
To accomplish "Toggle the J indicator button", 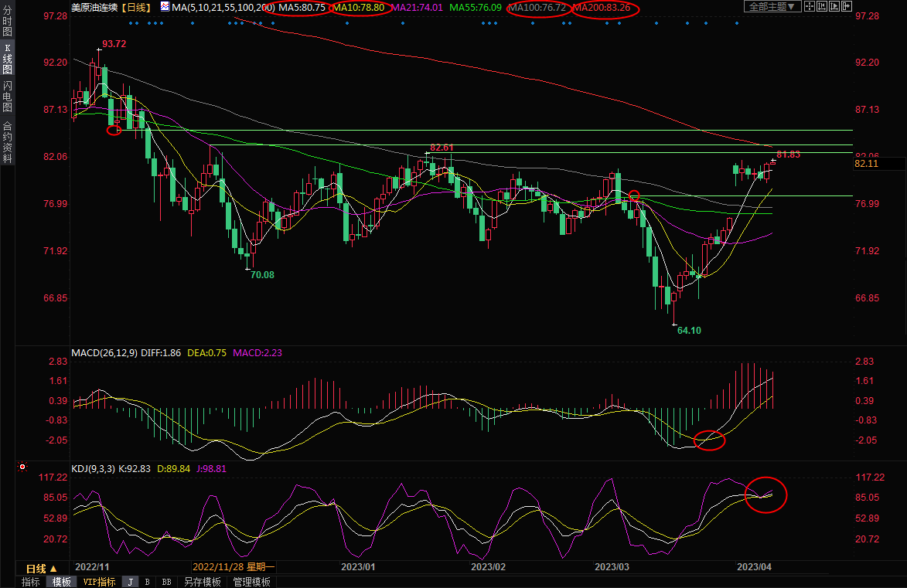I will click(130, 582).
